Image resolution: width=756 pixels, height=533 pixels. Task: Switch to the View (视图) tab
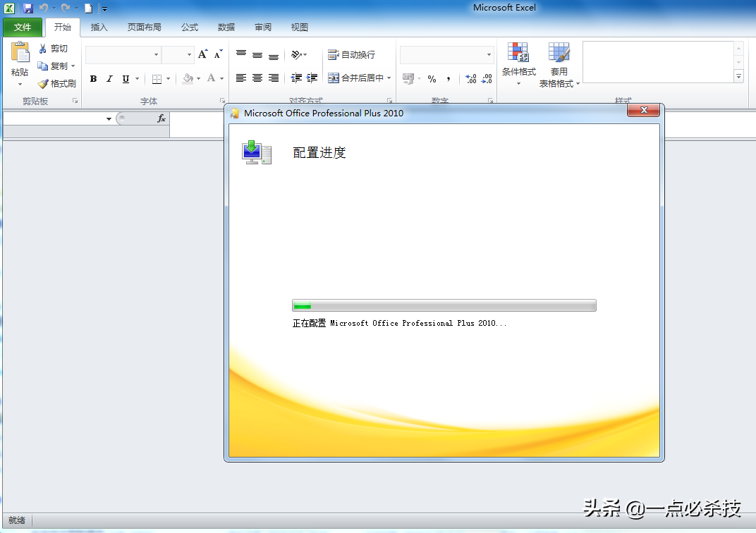(300, 27)
